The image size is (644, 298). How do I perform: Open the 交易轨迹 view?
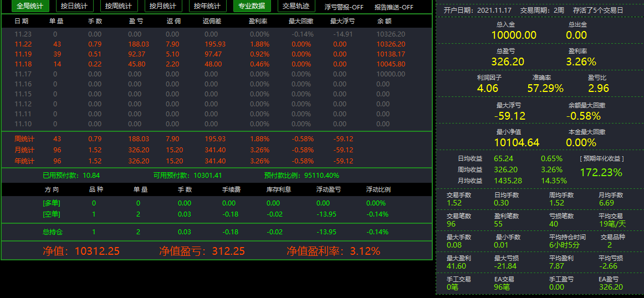[x=297, y=6]
